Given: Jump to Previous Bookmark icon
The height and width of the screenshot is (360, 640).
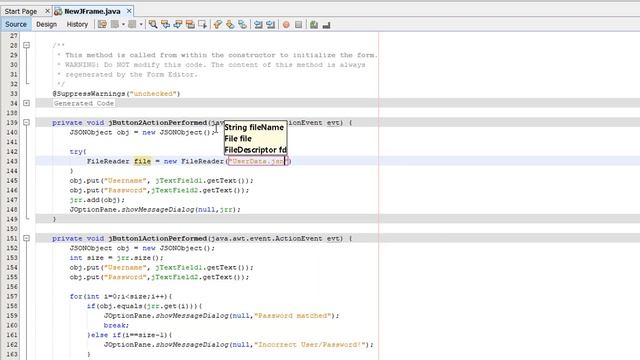Looking at the screenshot, I should click(218, 24).
